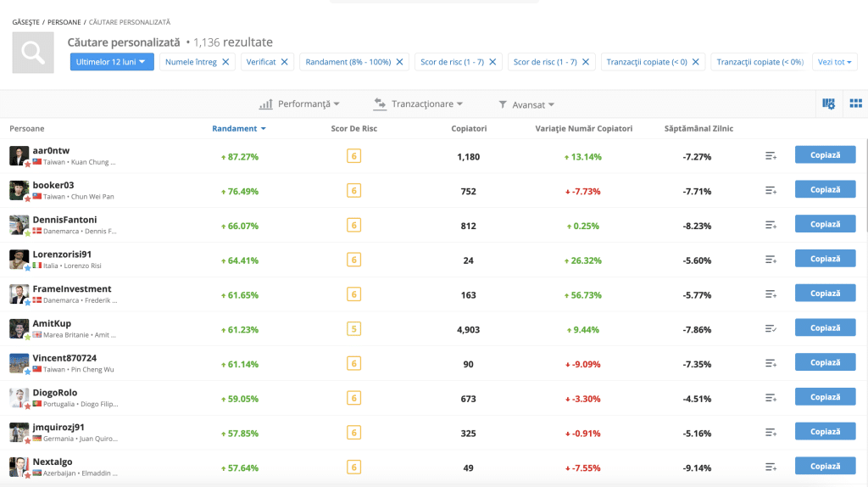Copy trader FrameInvestment with Copiază
The height and width of the screenshot is (487, 868).
coord(826,293)
